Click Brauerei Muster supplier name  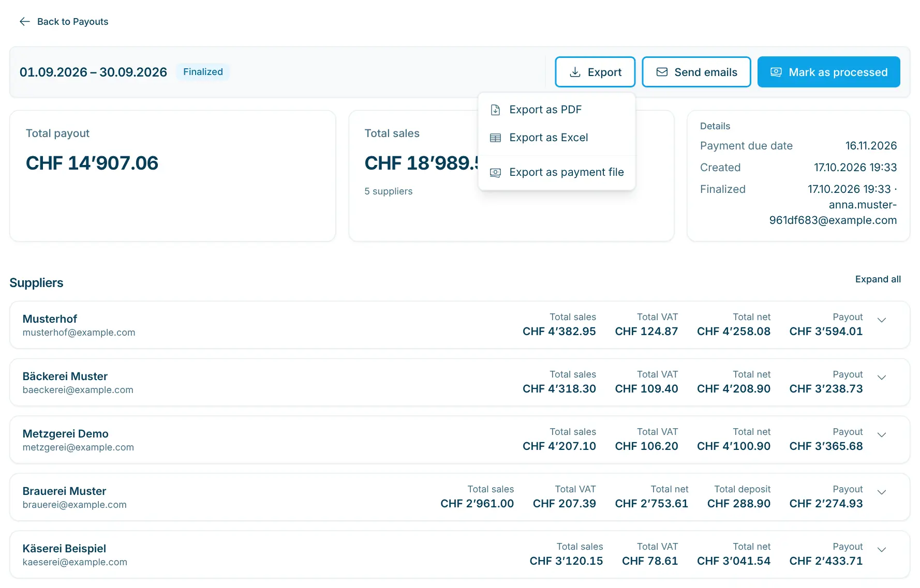pos(64,491)
